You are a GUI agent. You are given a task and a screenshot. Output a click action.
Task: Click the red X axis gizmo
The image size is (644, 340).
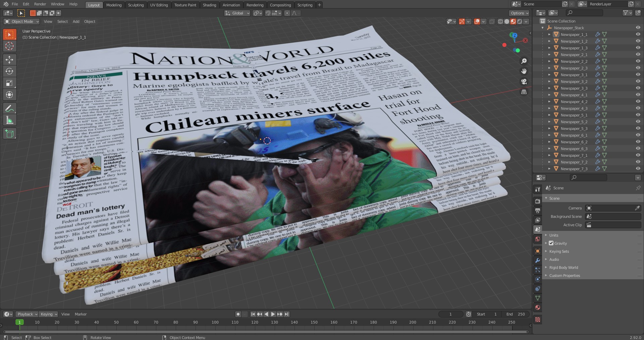click(x=525, y=40)
